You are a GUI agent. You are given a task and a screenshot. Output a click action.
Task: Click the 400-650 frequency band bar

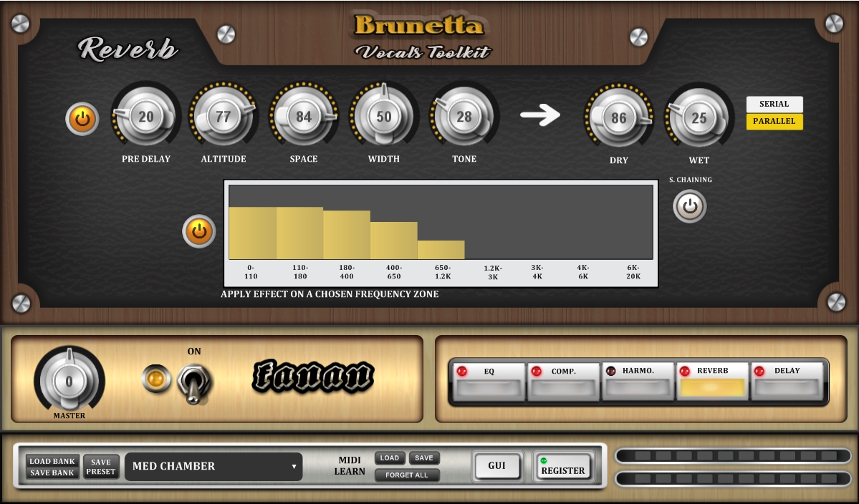pyautogui.click(x=393, y=241)
